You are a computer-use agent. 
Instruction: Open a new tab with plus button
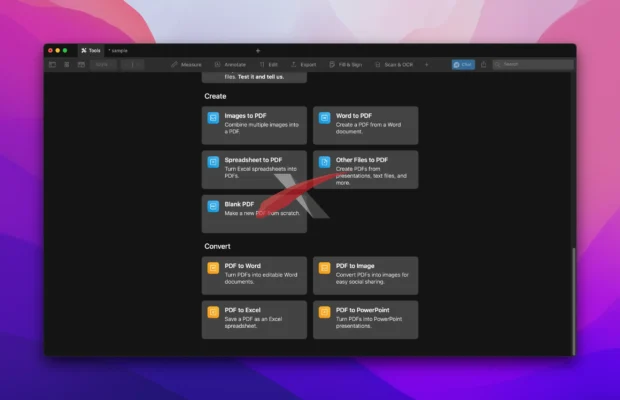coord(258,51)
